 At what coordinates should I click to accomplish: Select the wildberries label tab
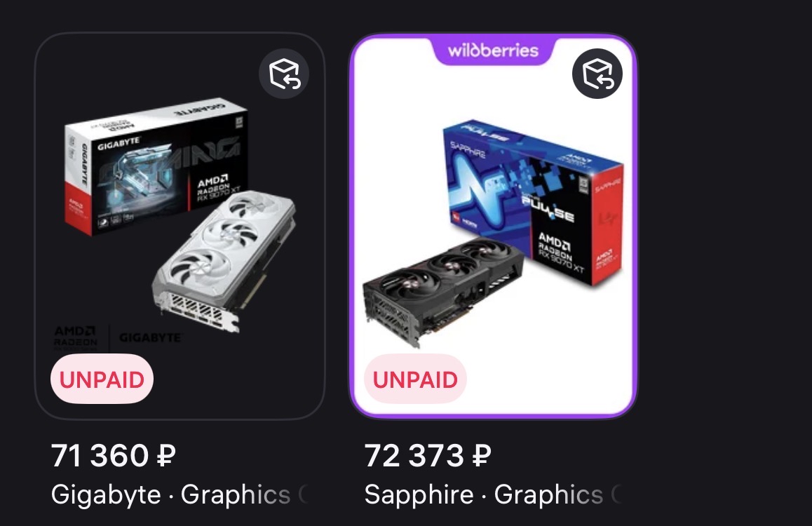[493, 50]
